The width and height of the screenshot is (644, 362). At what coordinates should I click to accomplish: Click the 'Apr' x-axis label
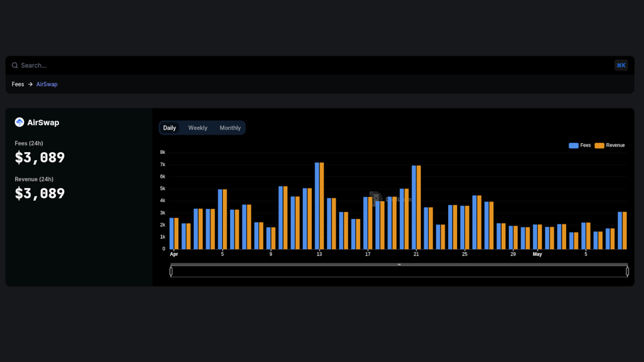click(x=174, y=254)
